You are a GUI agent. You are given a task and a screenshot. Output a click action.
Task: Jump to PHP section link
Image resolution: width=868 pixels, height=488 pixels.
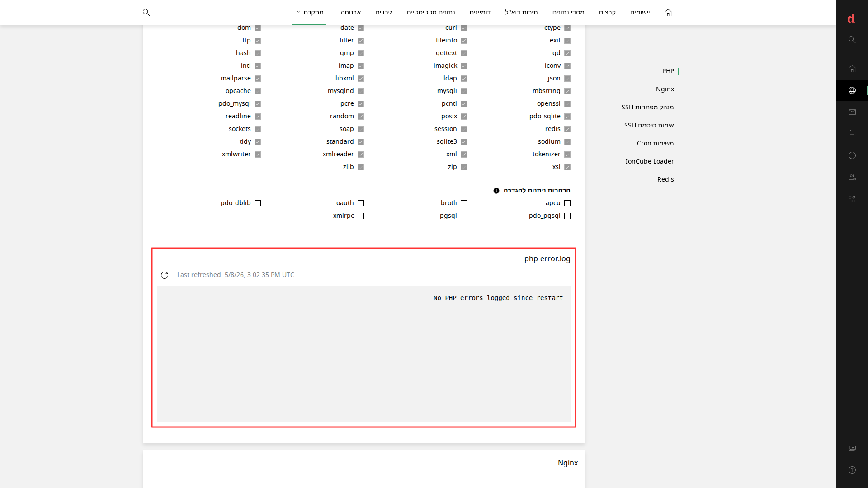click(x=668, y=71)
